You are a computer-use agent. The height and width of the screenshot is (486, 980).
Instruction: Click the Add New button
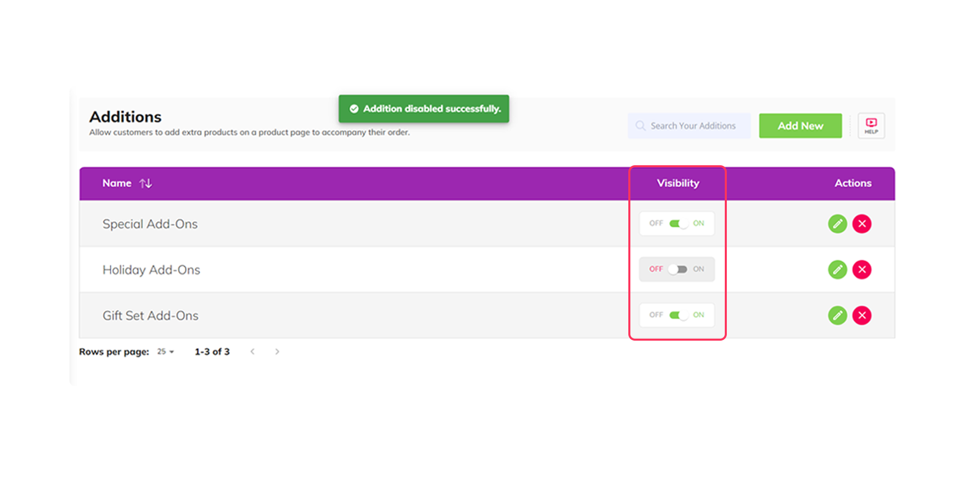point(800,125)
